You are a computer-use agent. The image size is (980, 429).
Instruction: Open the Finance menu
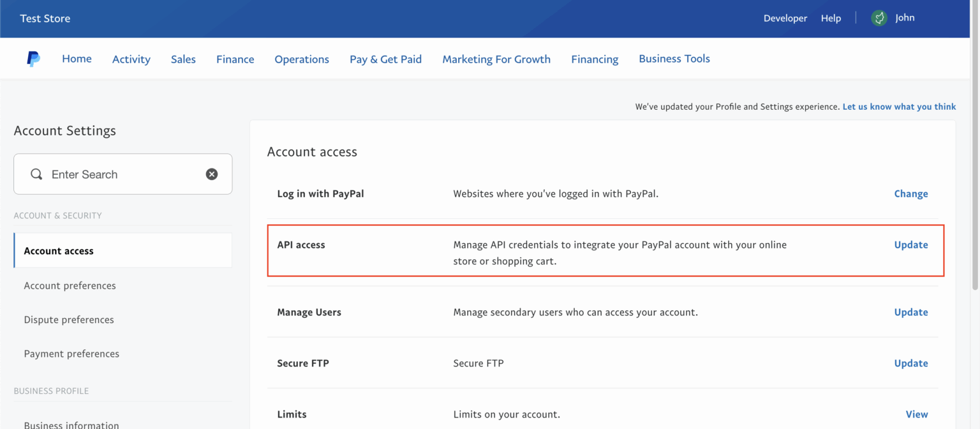click(x=235, y=58)
